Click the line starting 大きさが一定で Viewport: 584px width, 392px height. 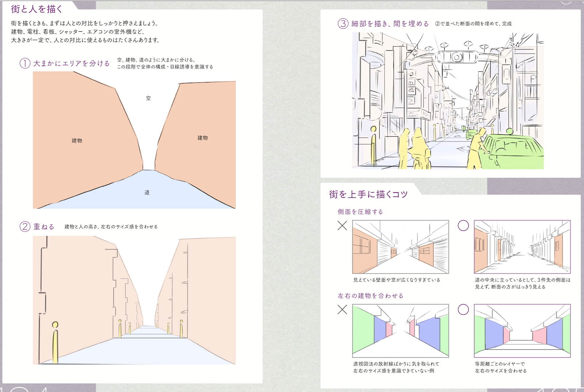click(x=86, y=40)
